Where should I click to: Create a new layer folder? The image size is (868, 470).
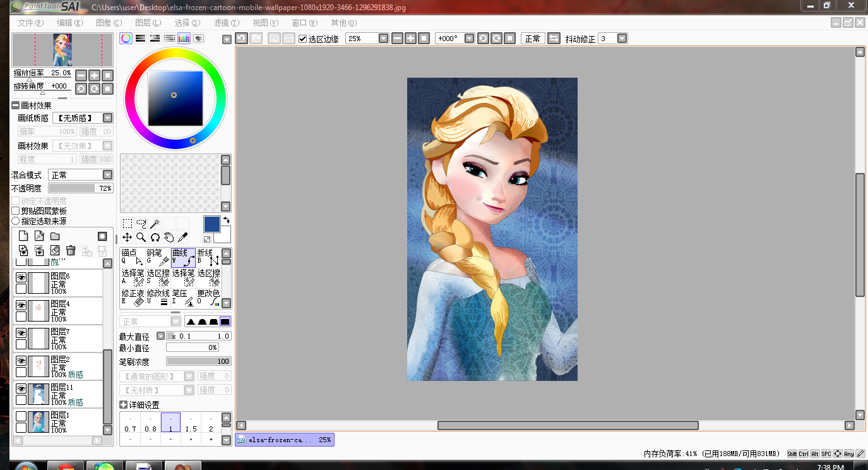(55, 236)
